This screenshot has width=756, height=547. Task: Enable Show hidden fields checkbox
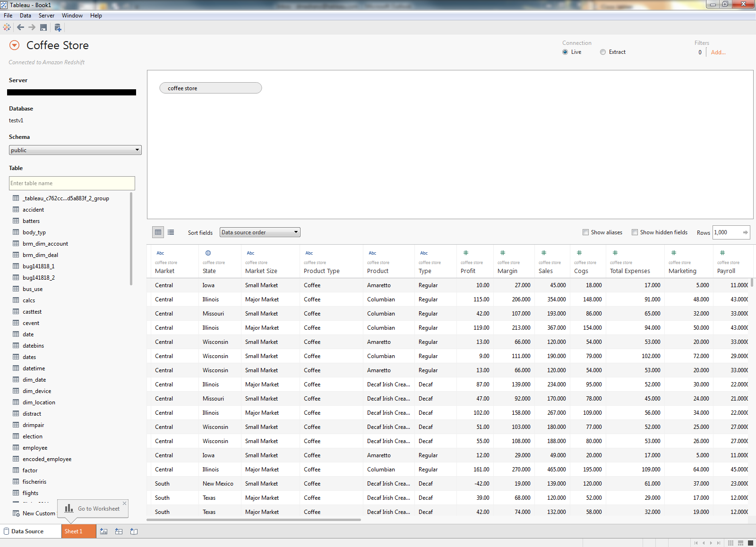tap(635, 232)
